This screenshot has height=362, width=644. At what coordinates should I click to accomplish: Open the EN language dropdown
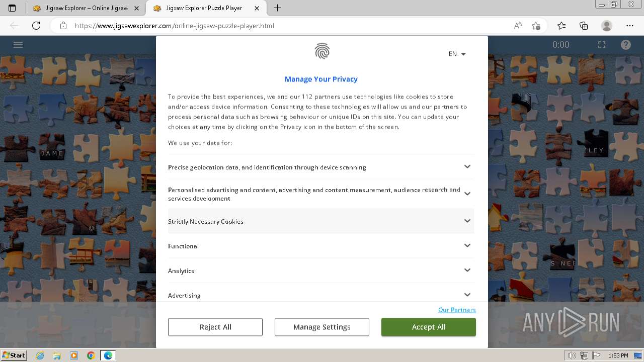[457, 54]
